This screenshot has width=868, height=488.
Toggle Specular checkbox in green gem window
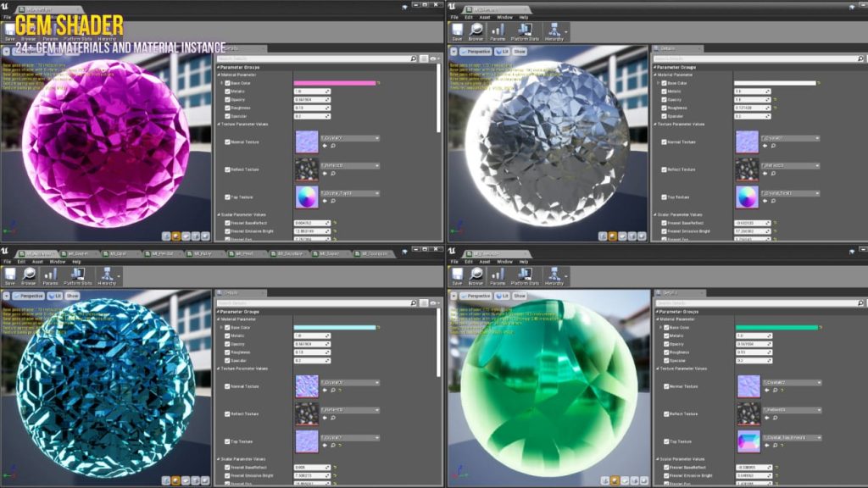666,360
